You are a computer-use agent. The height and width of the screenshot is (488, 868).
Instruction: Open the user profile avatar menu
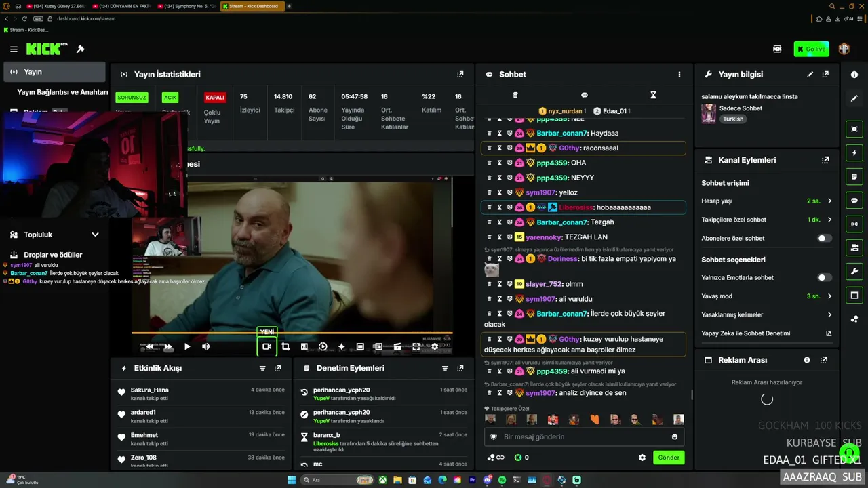[844, 49]
